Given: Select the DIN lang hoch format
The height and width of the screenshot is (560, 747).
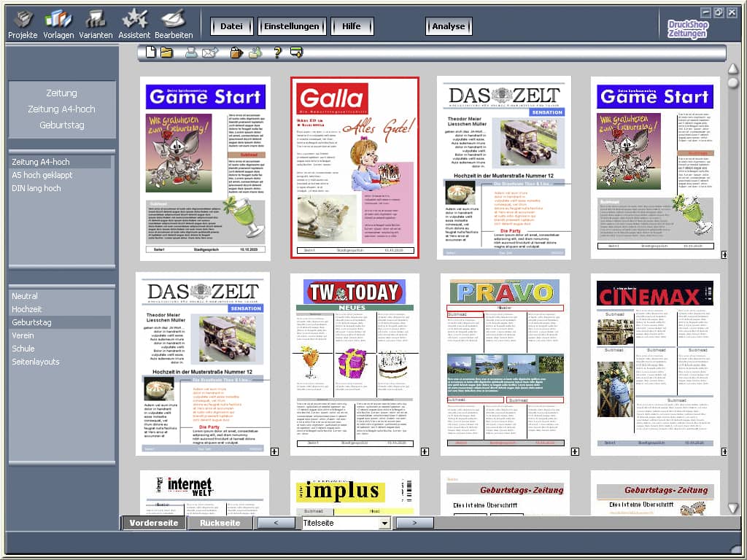Looking at the screenshot, I should pos(61,188).
